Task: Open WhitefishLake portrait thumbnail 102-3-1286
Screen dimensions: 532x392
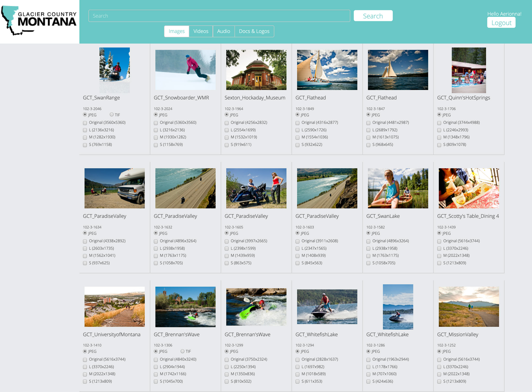Action: click(x=398, y=307)
